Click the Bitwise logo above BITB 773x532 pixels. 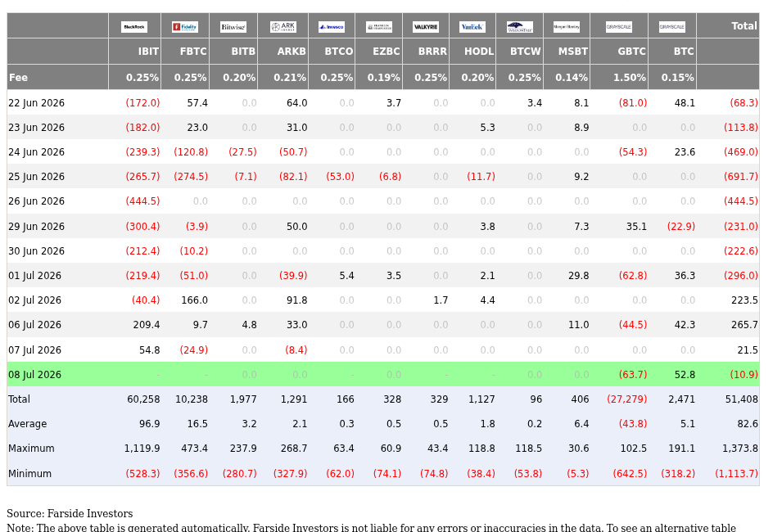233,26
